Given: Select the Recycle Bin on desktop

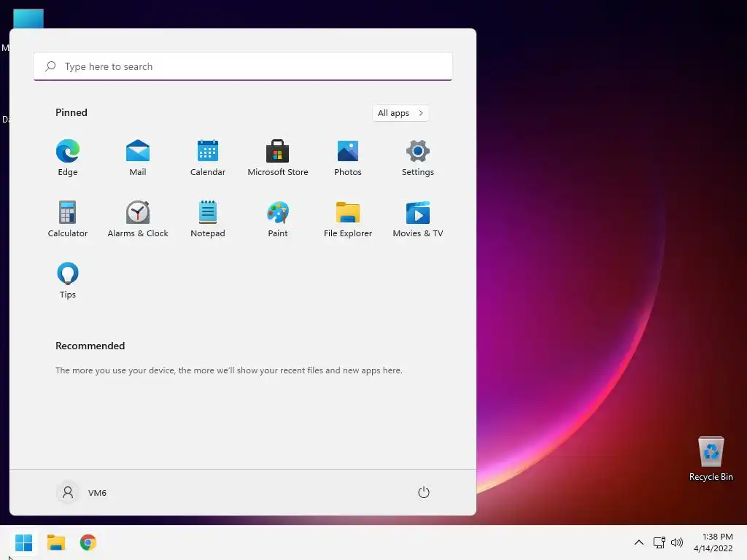Looking at the screenshot, I should [x=711, y=459].
